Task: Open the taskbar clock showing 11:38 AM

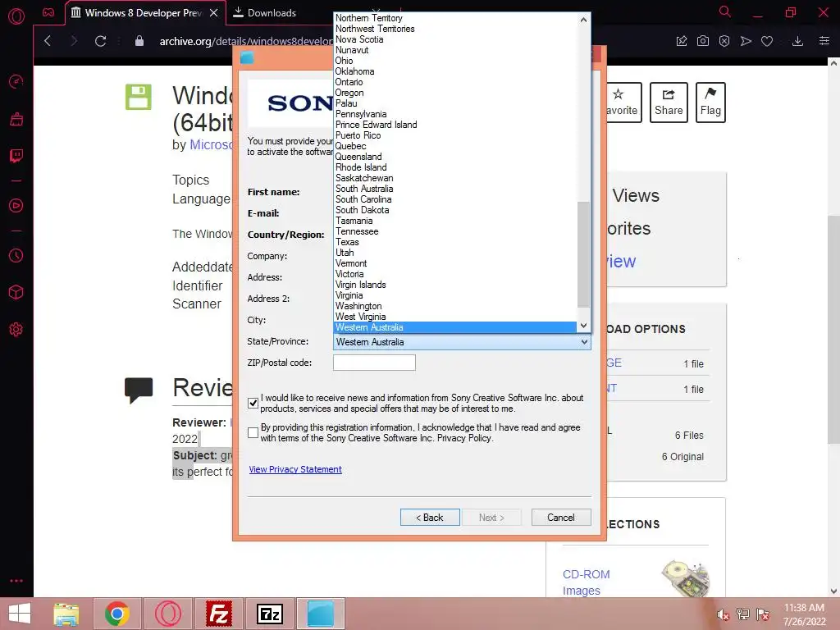Action: (804, 614)
